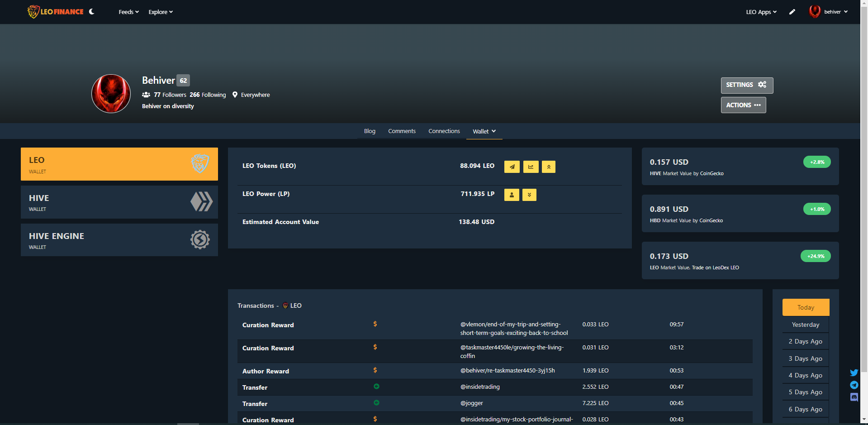868x425 pixels.
Task: Click the Twitter share icon
Action: [854, 373]
